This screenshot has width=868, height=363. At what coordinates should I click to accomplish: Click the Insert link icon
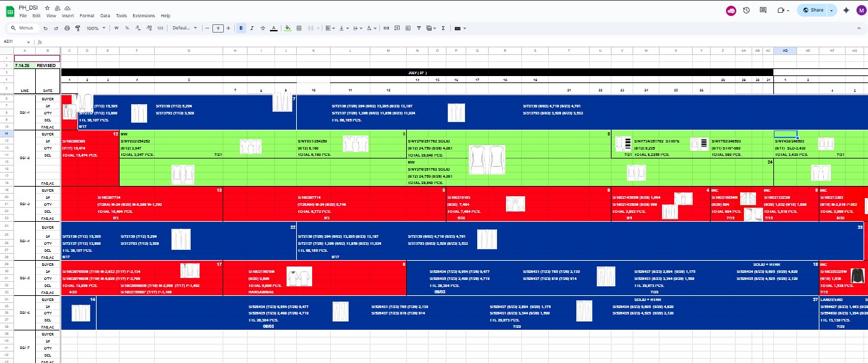[x=386, y=28]
